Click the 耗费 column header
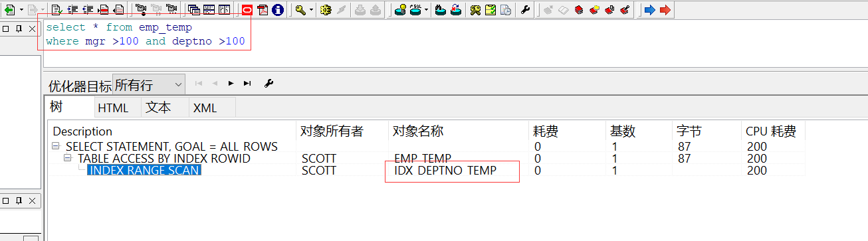This screenshot has height=241, width=868. point(567,131)
